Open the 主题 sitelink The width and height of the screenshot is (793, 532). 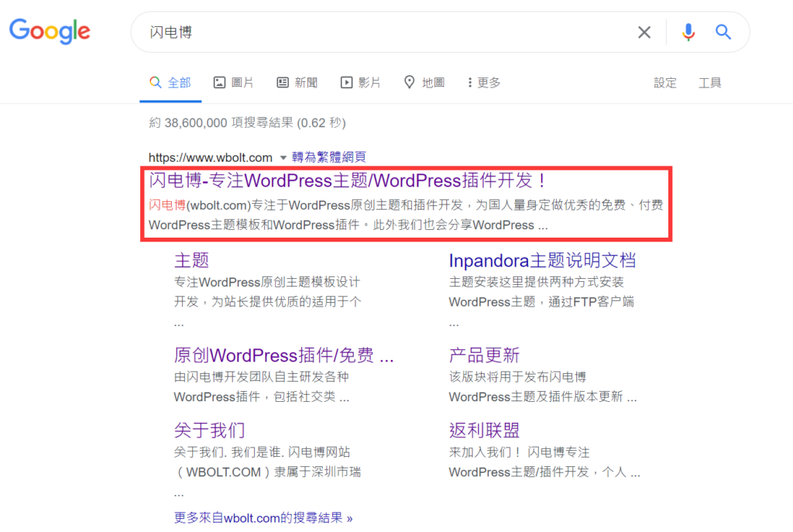pos(191,260)
